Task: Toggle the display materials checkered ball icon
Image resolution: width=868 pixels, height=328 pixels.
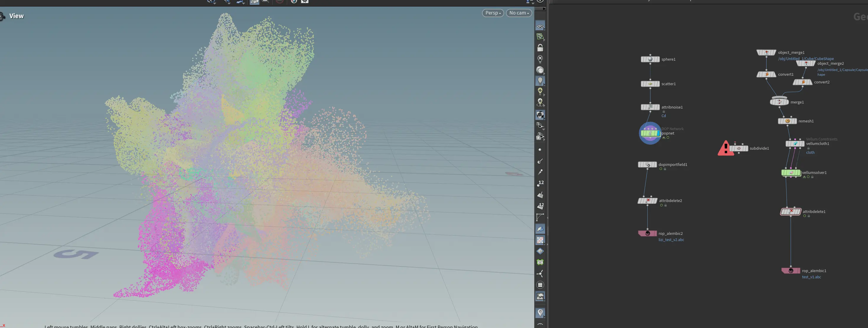Action: click(540, 115)
